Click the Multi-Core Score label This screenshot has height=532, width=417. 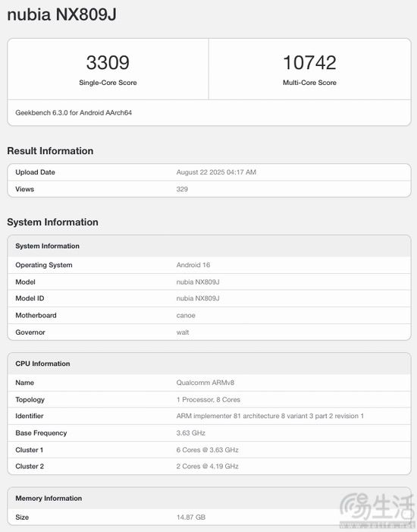[x=309, y=83]
